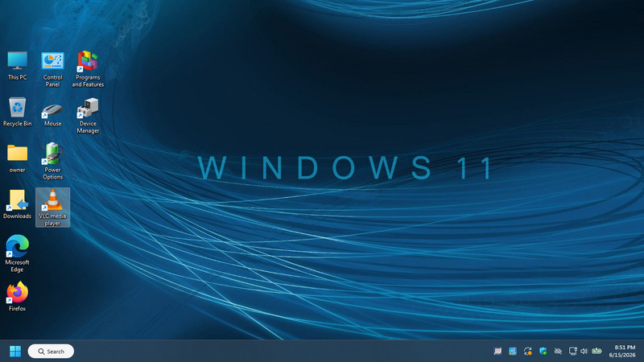The width and height of the screenshot is (644, 362).
Task: Click the OneDrive cloud tray icon
Action: 558,352
